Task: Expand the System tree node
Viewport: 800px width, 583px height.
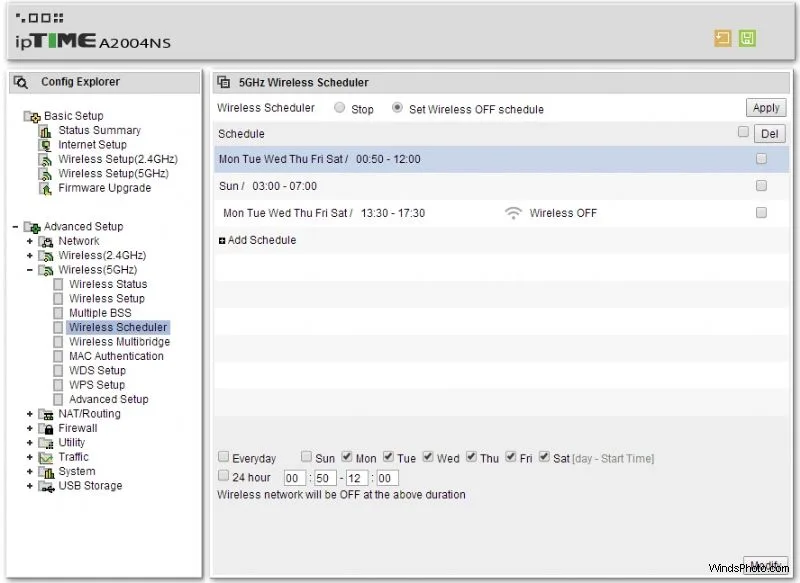Action: [30, 472]
